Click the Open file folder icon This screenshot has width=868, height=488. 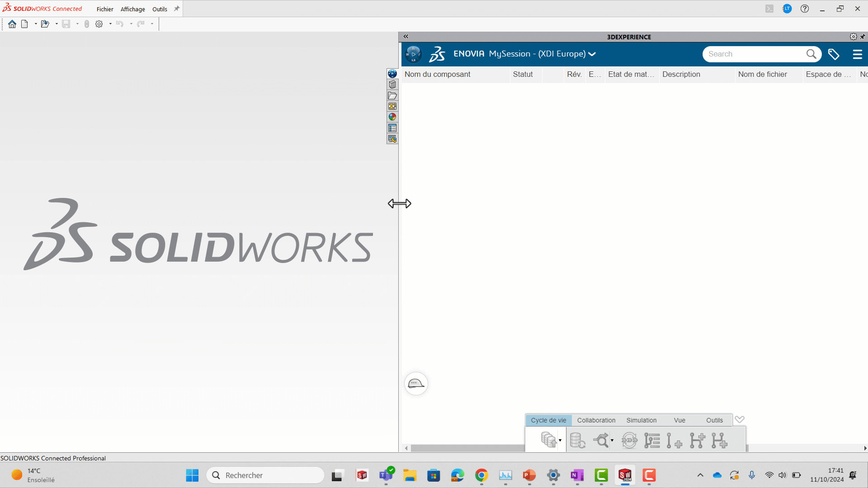45,24
